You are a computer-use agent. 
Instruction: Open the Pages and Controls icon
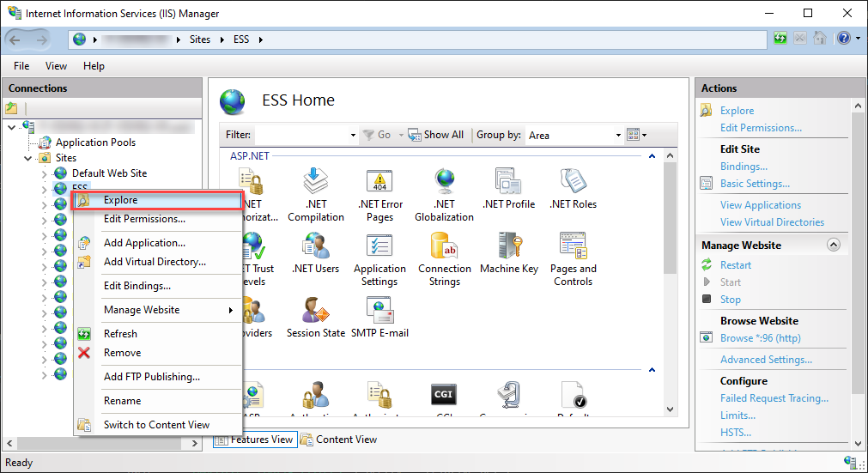573,245
